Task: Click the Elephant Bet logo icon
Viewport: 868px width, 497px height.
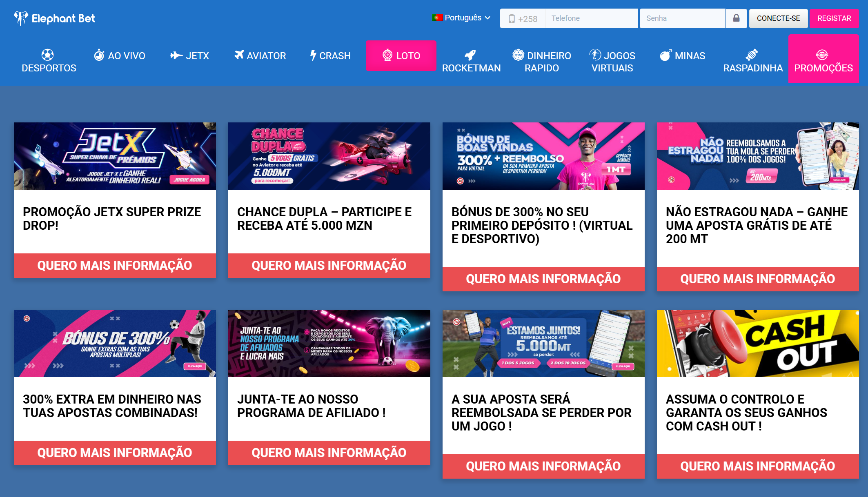Action: tap(21, 18)
